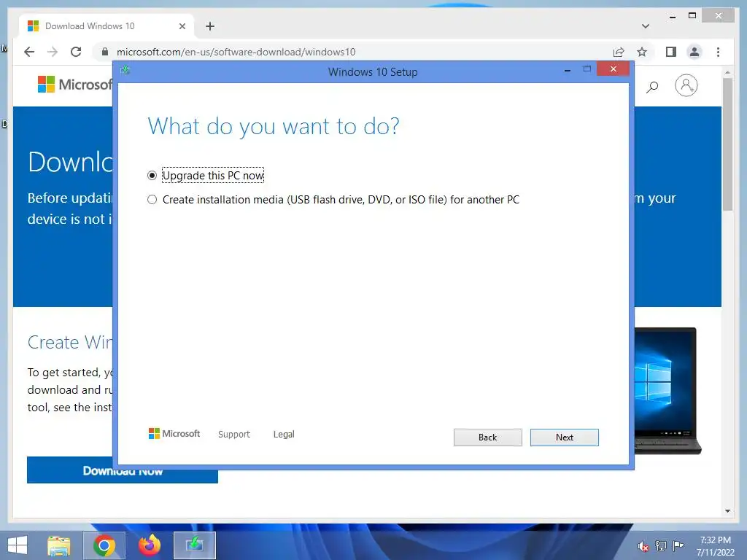Sign in using the account icon on page

686,86
